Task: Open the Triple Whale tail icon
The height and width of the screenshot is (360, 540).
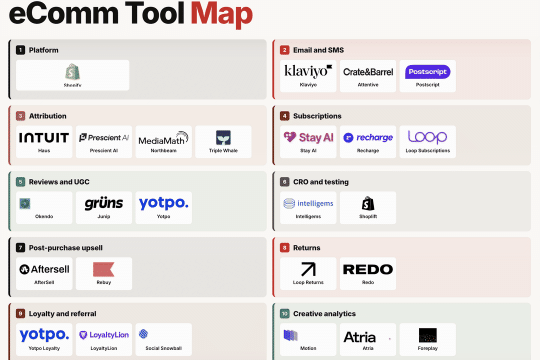Action: (223, 137)
